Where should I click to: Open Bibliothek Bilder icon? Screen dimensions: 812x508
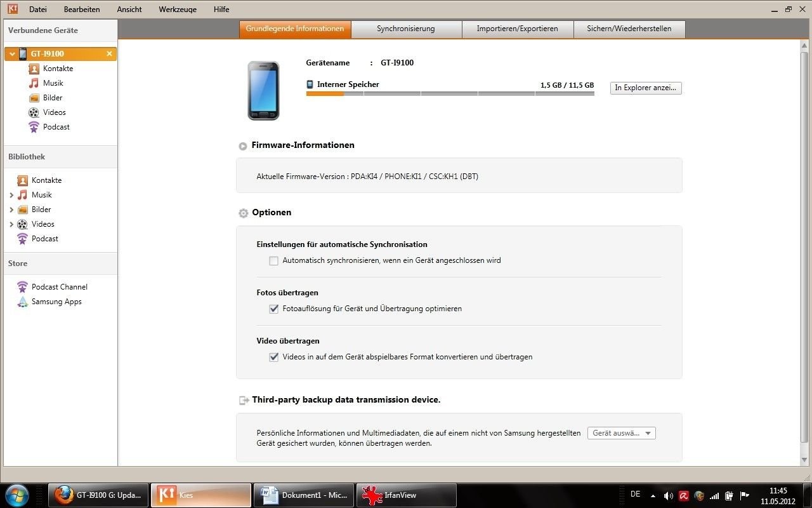23,210
